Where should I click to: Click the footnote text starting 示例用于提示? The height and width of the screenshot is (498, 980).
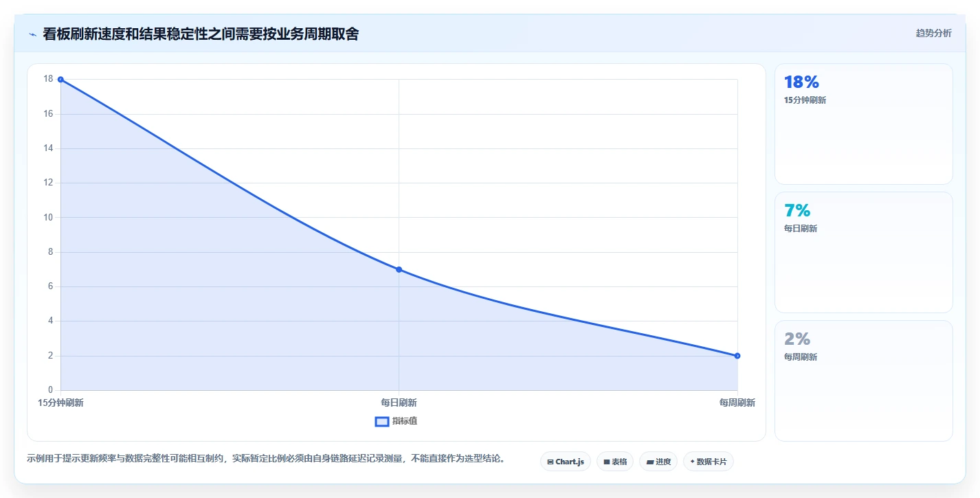tap(266, 458)
